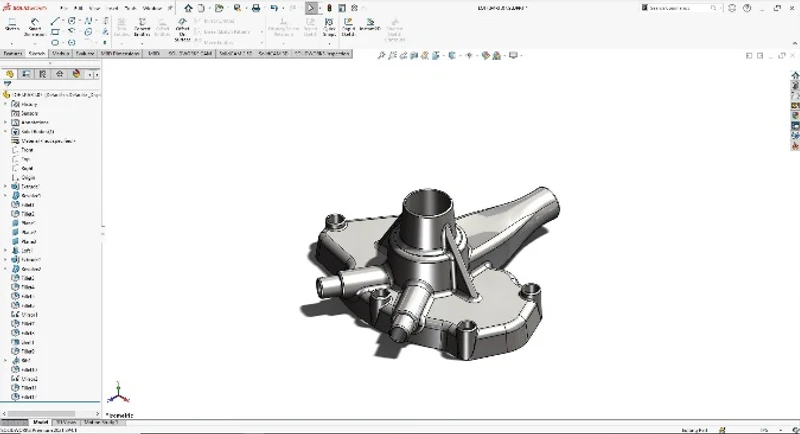Start a sketch with the Sketch tool
Image resolution: width=800 pixels, height=434 pixels.
click(x=12, y=24)
